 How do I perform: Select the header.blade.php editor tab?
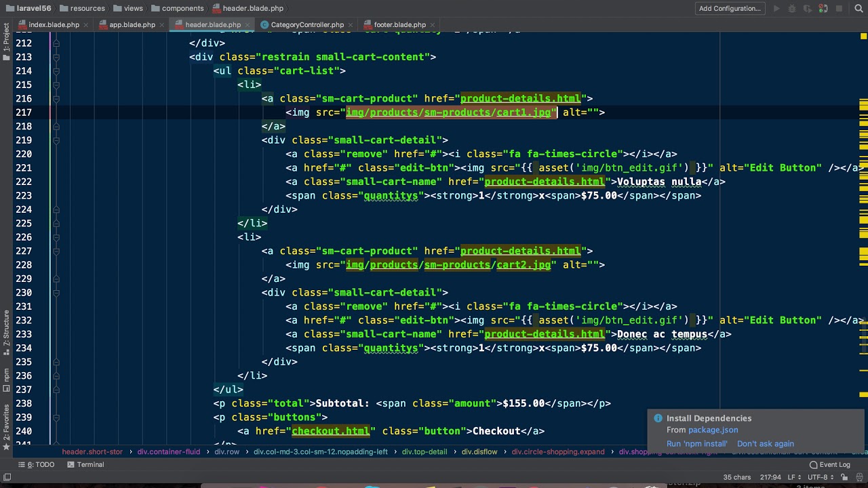213,24
